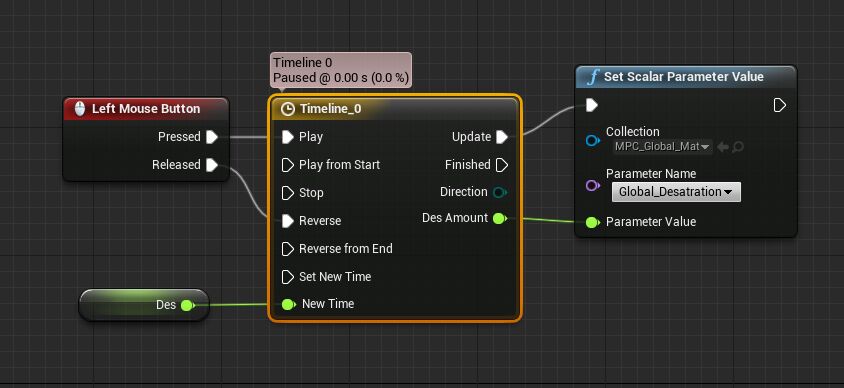Image resolution: width=844 pixels, height=388 pixels.
Task: Click the Parameter Value green input pin
Action: click(x=592, y=222)
